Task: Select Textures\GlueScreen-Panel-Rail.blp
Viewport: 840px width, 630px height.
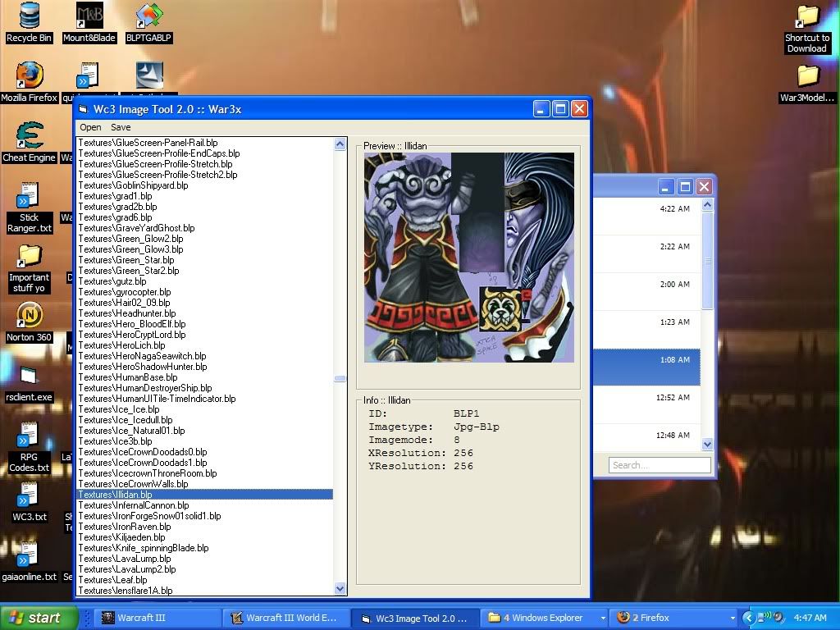Action: click(x=205, y=143)
